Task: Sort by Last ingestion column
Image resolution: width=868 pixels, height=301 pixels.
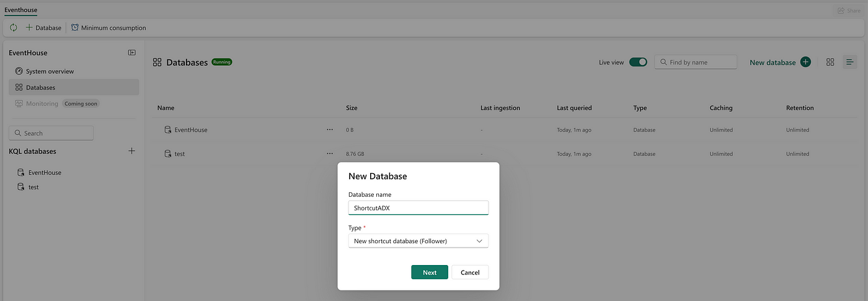Action: click(x=500, y=108)
